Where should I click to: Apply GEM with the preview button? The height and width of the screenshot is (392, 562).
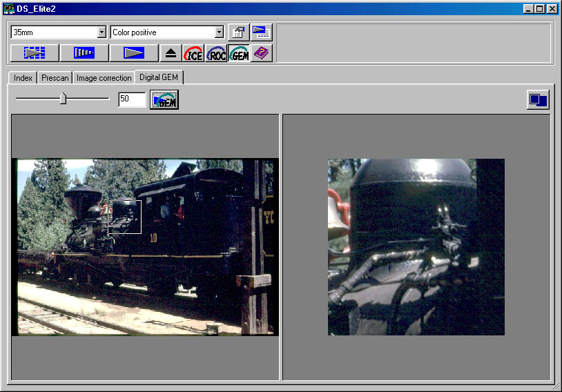click(x=164, y=100)
